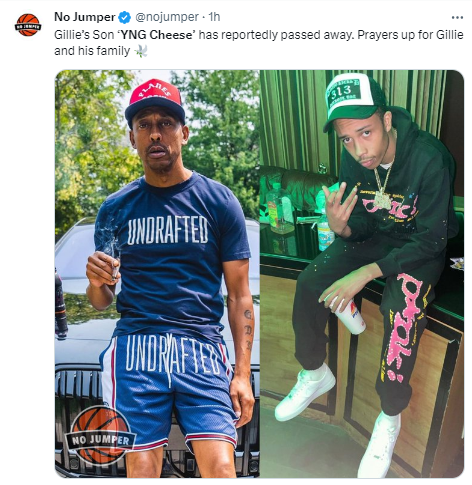
Task: Click the No Jumper watermark logo on photo
Action: (101, 435)
